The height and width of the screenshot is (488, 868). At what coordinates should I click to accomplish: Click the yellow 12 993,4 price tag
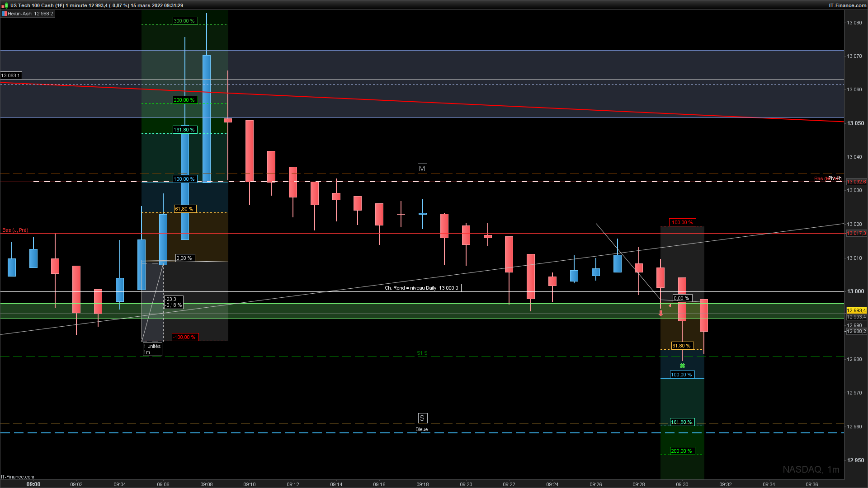(x=856, y=310)
